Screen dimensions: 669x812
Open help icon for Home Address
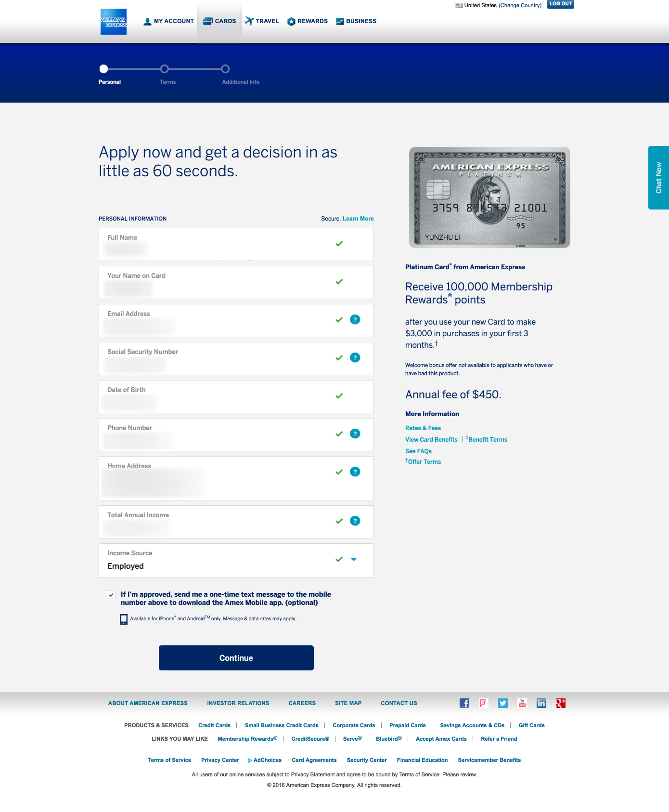click(355, 471)
